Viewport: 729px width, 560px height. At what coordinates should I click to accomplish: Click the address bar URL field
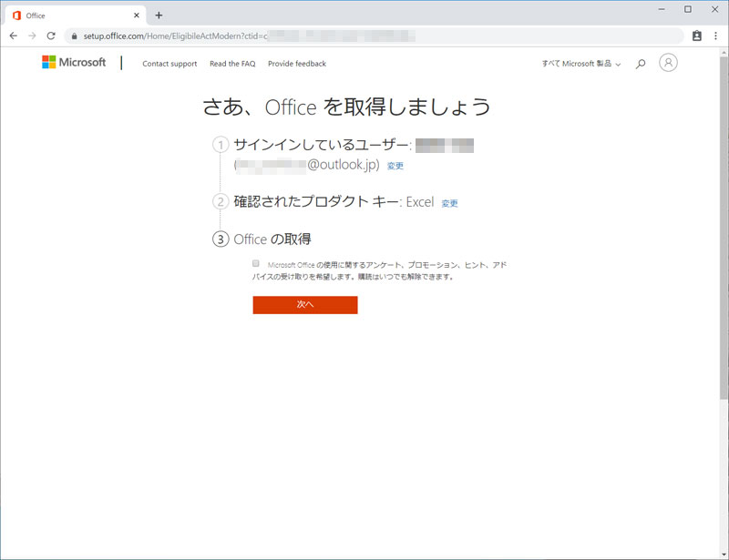click(x=375, y=36)
